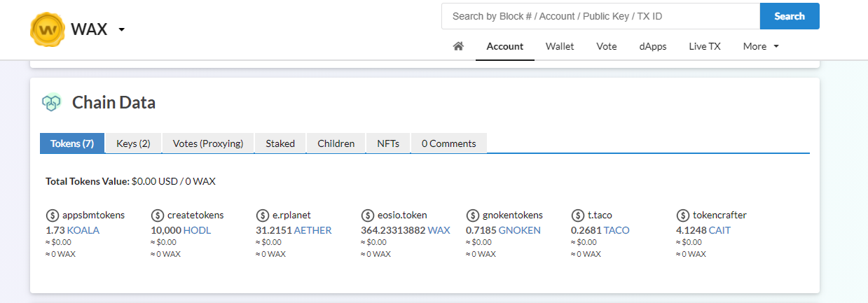Click the Chain Data heading
Image resolution: width=868 pixels, height=303 pixels.
tap(113, 103)
